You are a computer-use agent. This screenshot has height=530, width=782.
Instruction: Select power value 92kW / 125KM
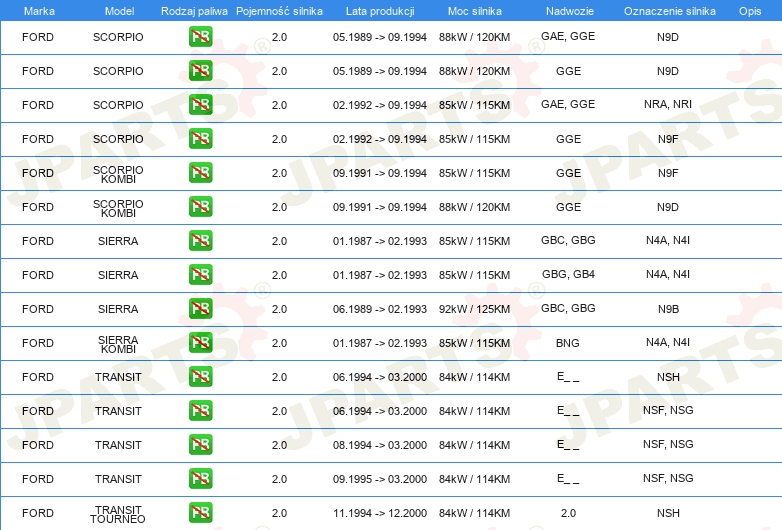click(474, 309)
